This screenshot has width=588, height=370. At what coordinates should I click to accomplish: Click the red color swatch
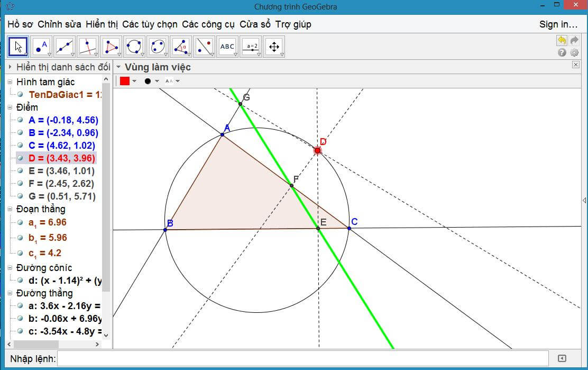point(124,81)
